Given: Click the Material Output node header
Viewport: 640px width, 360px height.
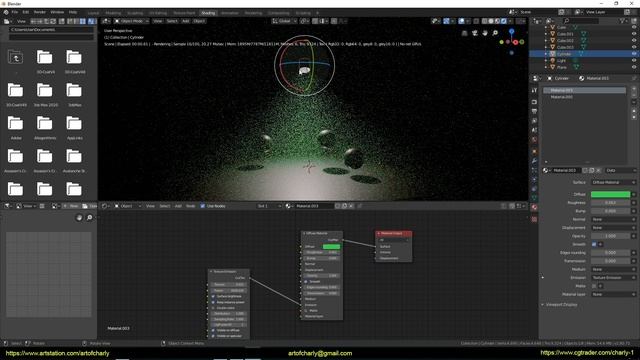Looking at the screenshot, I should point(393,233).
